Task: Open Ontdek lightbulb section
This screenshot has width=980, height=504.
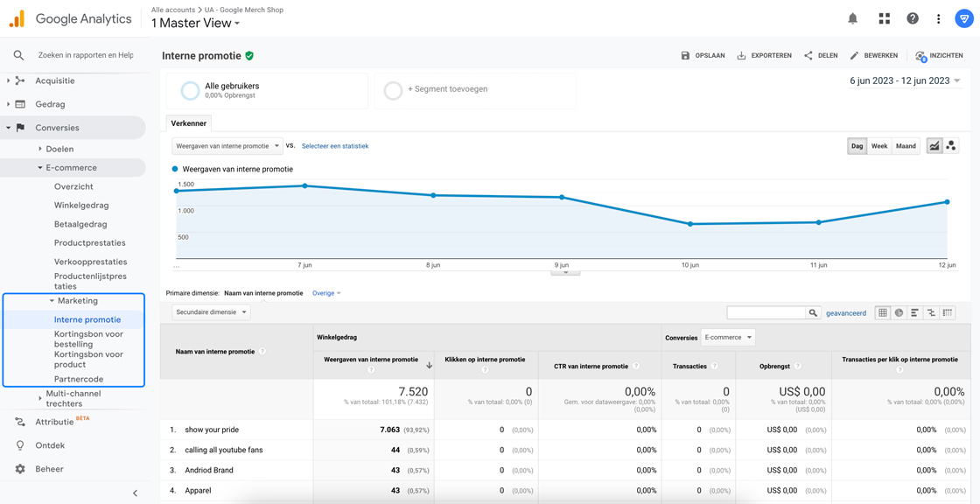Action: click(50, 445)
